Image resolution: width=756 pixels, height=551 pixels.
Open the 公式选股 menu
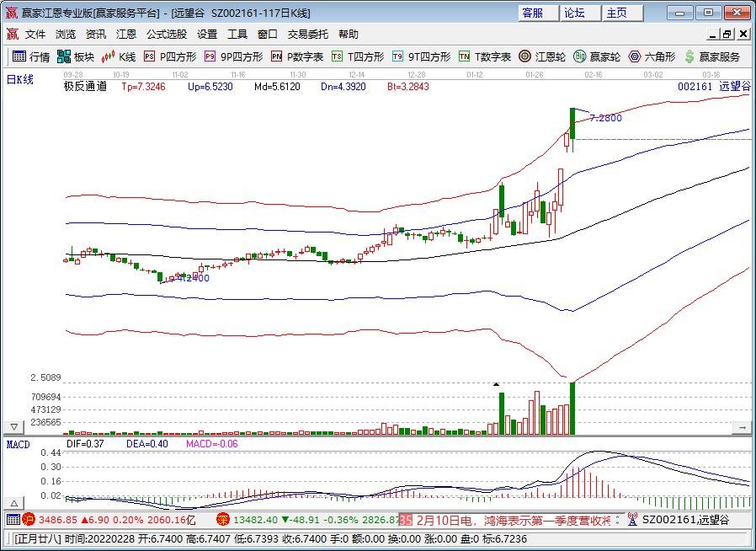pos(167,35)
